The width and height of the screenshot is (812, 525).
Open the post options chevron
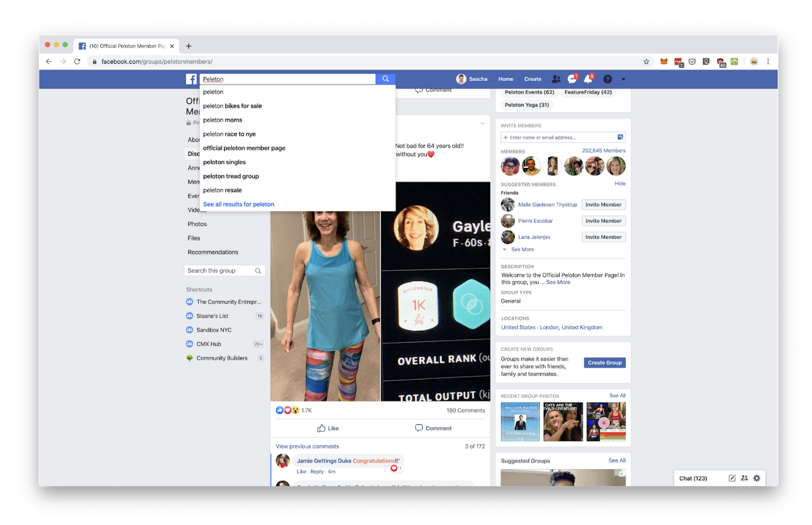[x=483, y=123]
